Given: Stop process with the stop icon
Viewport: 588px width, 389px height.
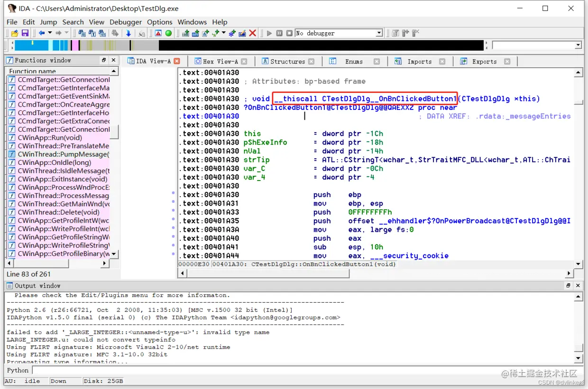Looking at the screenshot, I should (x=289, y=33).
